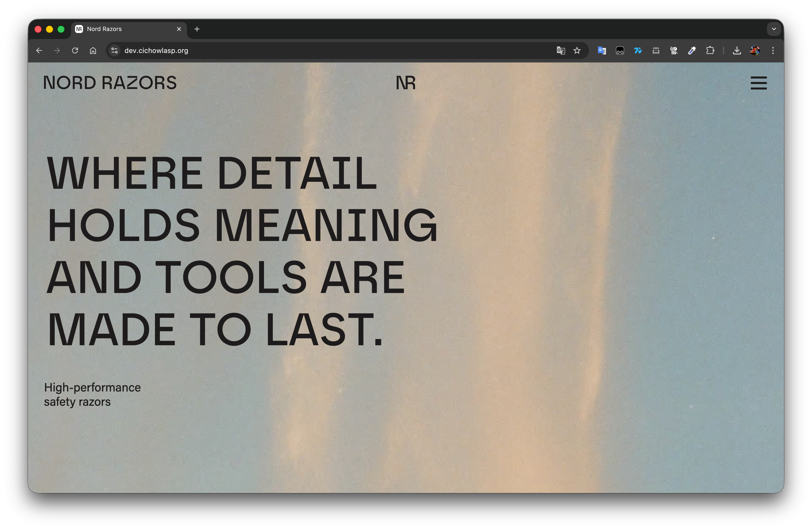Open the eyedropper color picker extension
Screen dimensions: 812x530
(x=692, y=51)
